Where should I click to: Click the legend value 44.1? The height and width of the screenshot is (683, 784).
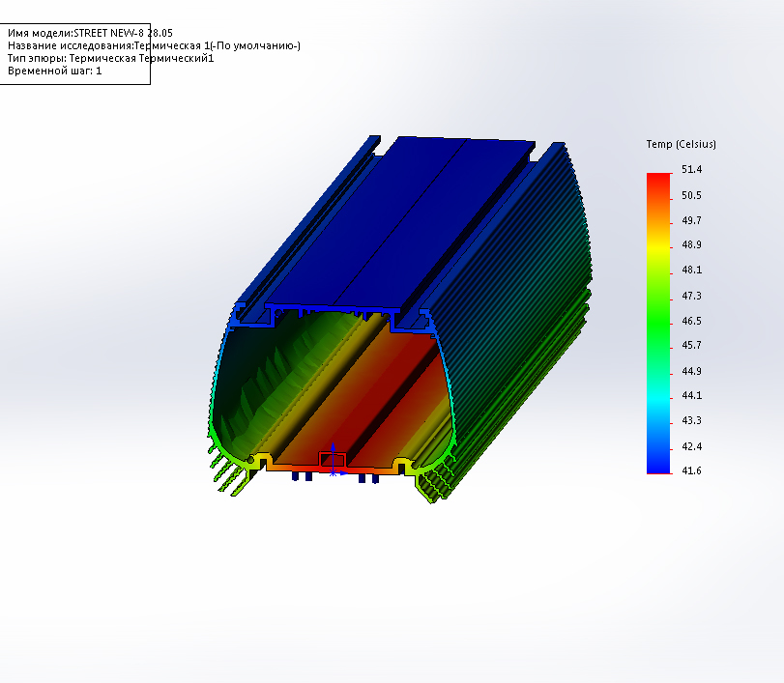pyautogui.click(x=691, y=396)
